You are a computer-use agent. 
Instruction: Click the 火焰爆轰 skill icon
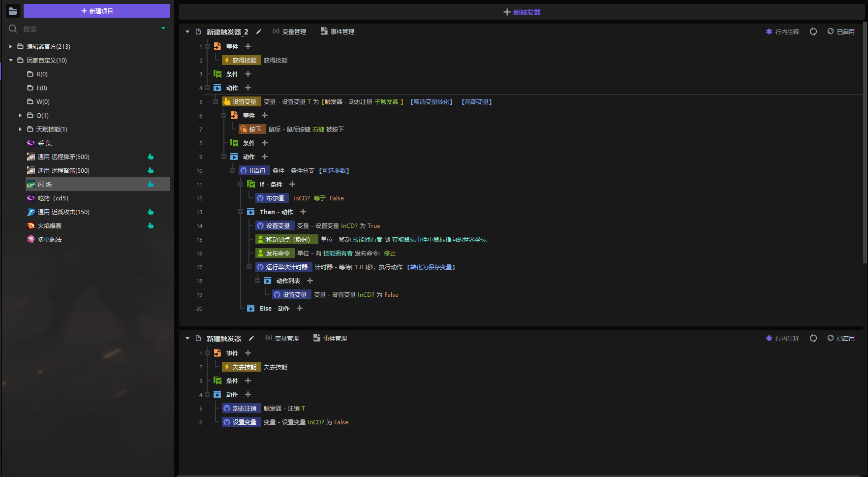(31, 226)
